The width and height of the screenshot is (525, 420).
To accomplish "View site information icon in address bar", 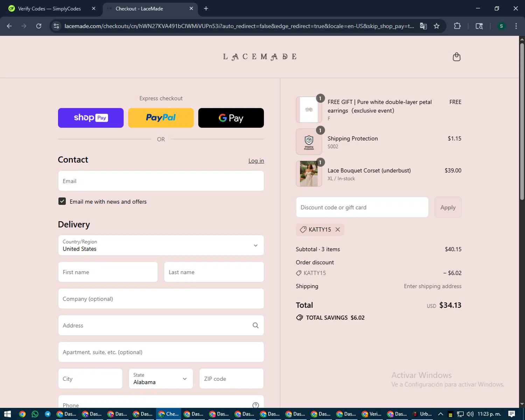I will click(56, 26).
